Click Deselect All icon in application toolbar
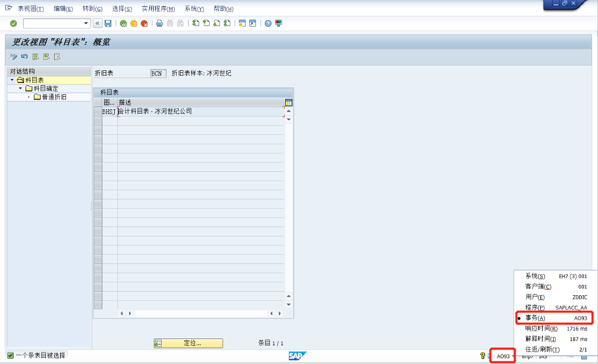 [57, 57]
